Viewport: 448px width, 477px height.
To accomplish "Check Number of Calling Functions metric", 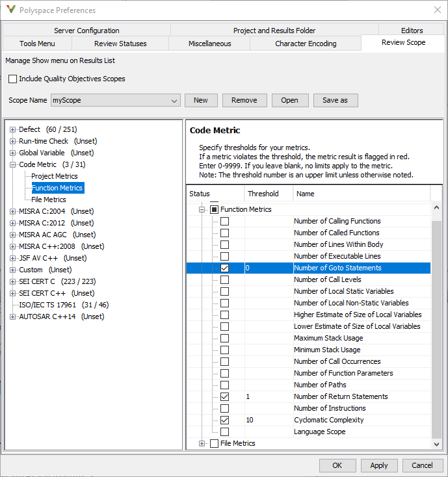I will 224,221.
